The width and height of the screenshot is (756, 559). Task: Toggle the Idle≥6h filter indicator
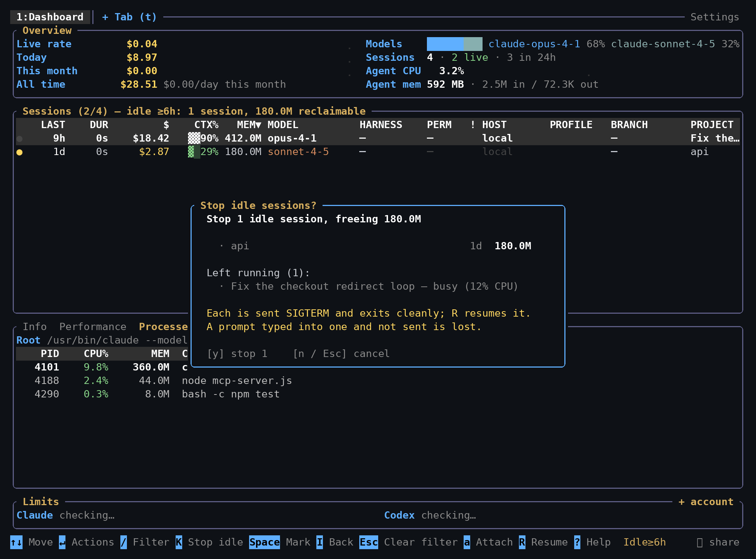click(x=644, y=542)
